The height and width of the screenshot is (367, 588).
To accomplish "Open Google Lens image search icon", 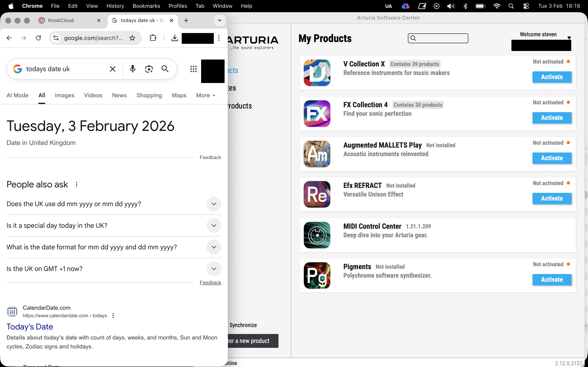I will coord(149,69).
